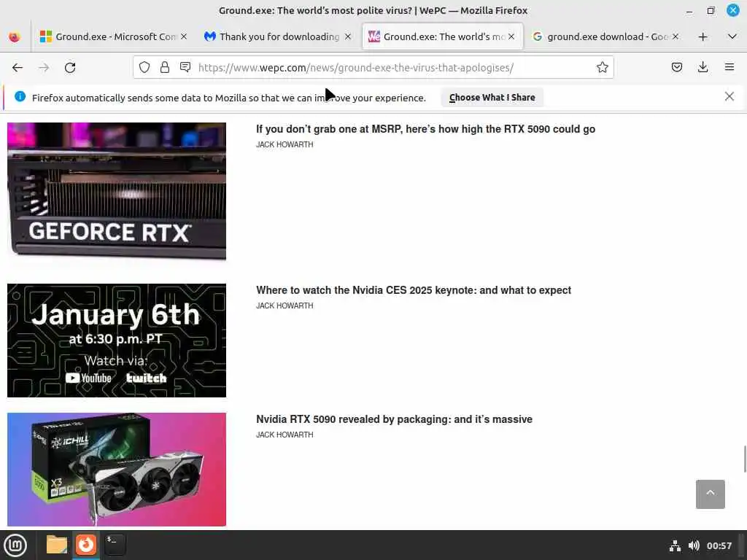Click the GeForce RTX thumbnail image

pyautogui.click(x=117, y=192)
